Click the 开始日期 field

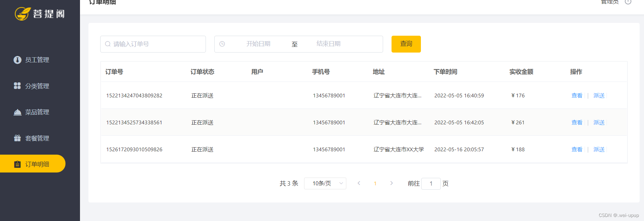click(x=258, y=44)
